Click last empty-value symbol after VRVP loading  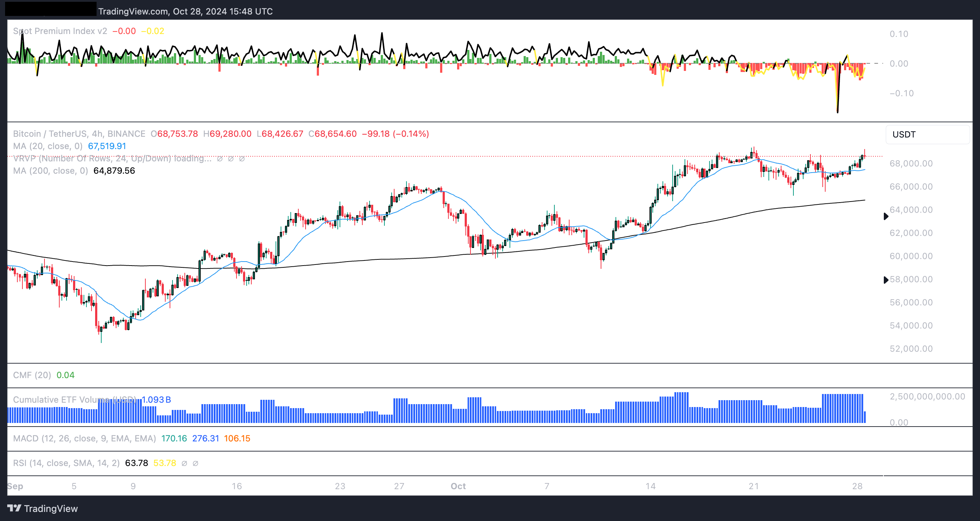click(242, 159)
